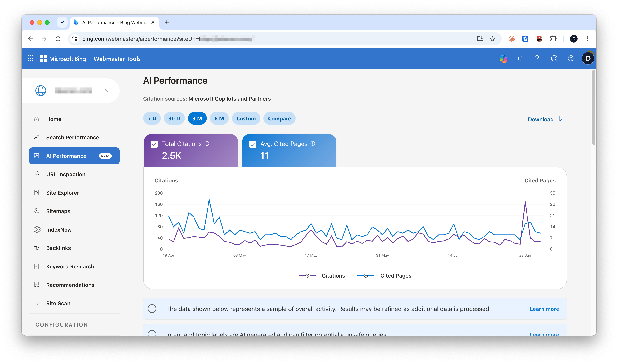Open the orange asterisk browser extension

[512, 39]
